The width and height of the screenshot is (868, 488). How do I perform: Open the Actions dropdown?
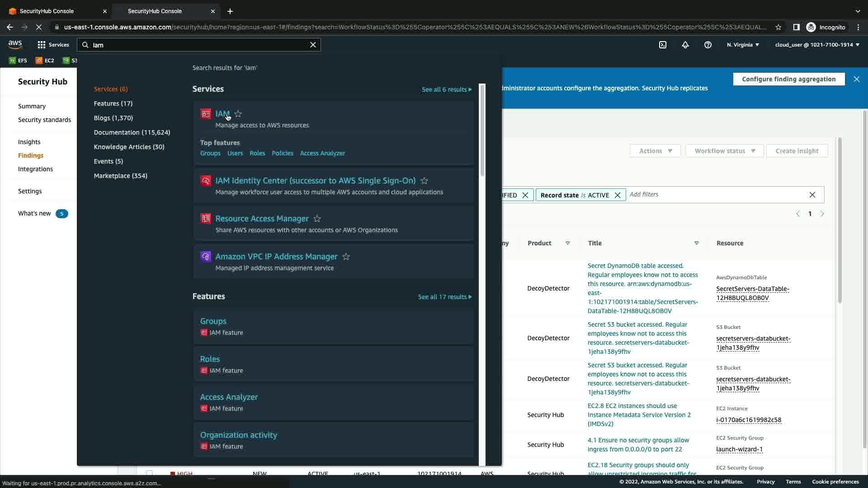point(655,151)
